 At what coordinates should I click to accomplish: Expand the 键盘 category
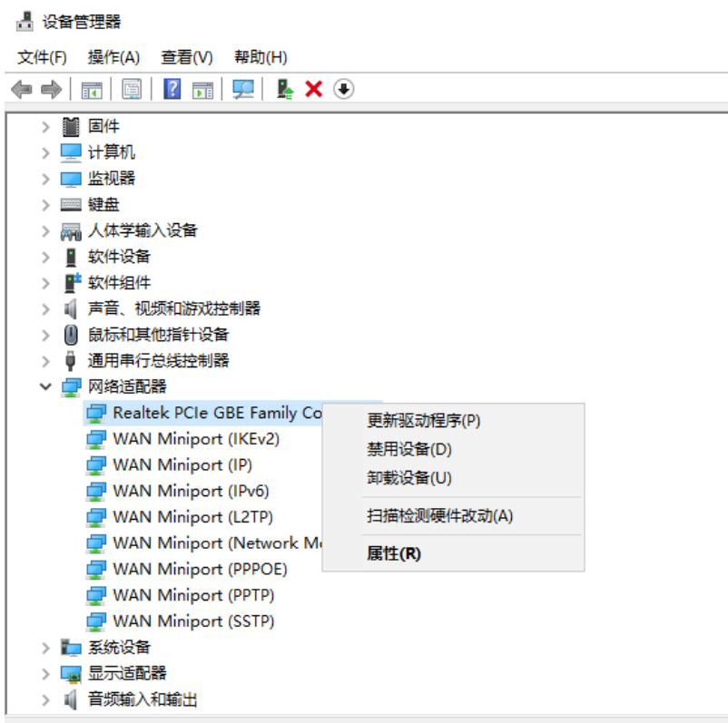click(45, 205)
